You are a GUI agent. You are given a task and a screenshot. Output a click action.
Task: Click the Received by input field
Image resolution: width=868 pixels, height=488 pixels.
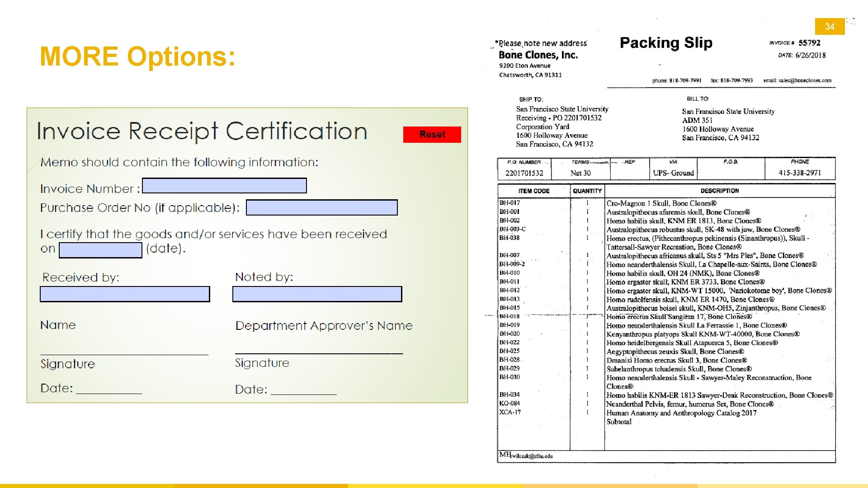tap(125, 294)
